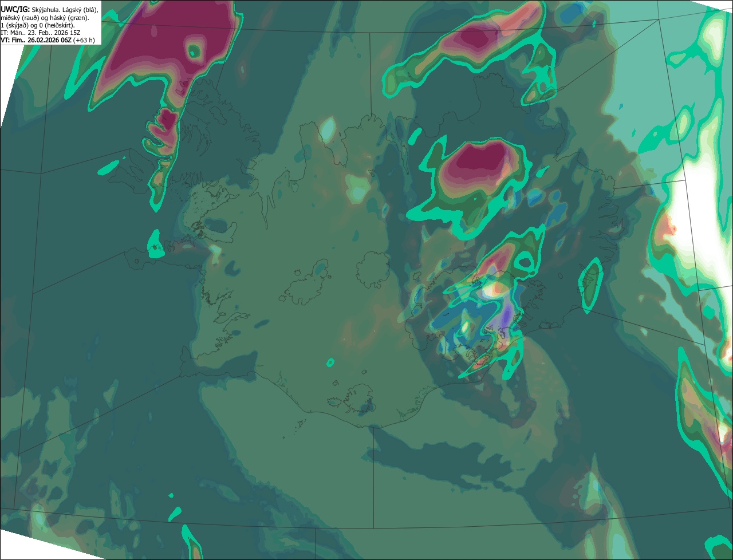Screen dimensions: 733x560
Task: Click the 'háský (græn).' legend text
Action: point(69,18)
